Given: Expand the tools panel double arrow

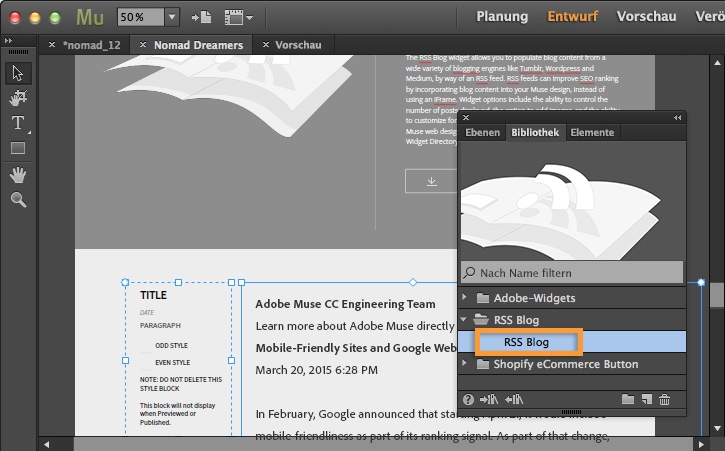Looking at the screenshot, I should (x=8, y=41).
